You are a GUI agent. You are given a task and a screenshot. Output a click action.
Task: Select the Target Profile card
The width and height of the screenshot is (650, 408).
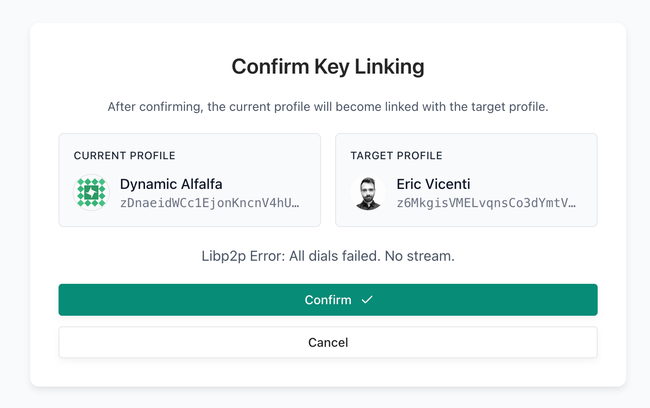(x=466, y=180)
